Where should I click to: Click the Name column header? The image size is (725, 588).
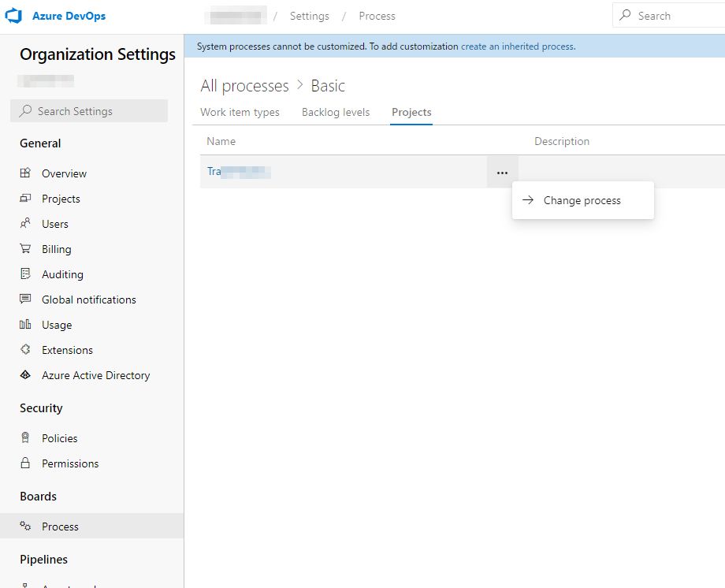[x=221, y=141]
